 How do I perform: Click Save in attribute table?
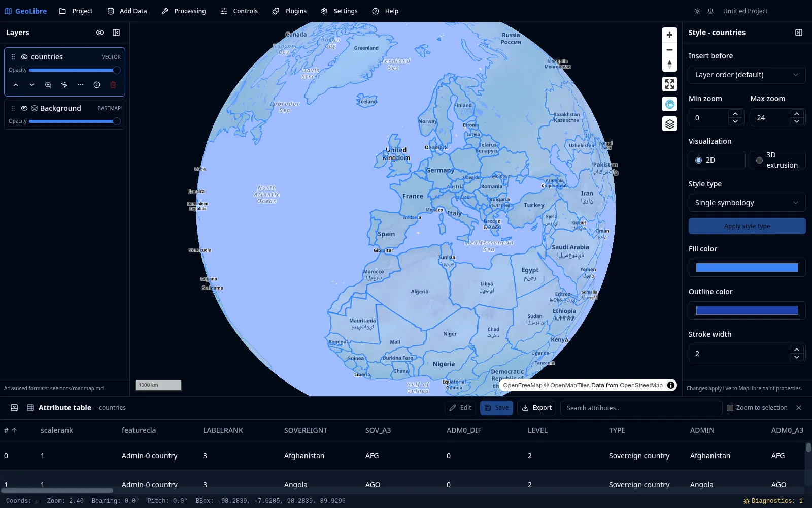pos(496,408)
